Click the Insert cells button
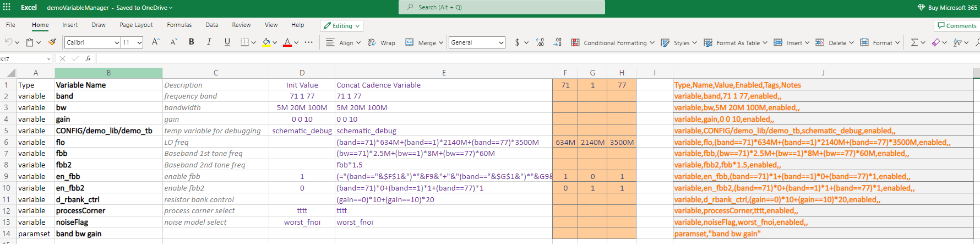The image size is (980, 244). tap(791, 42)
